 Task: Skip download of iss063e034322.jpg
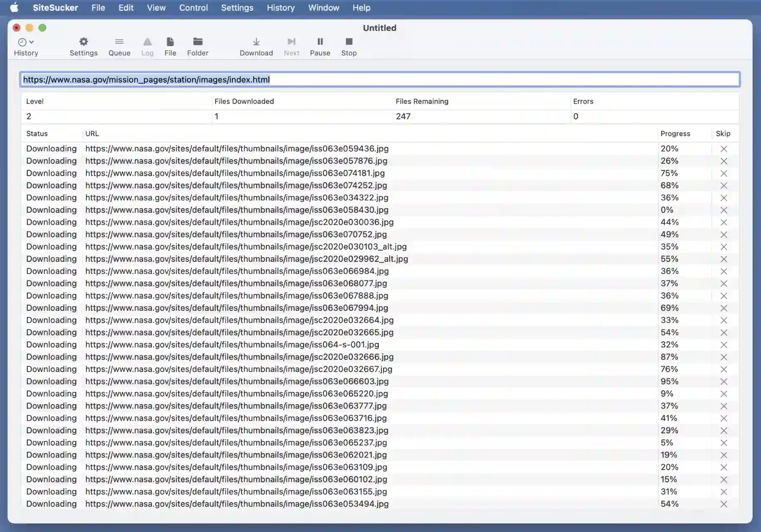(724, 198)
